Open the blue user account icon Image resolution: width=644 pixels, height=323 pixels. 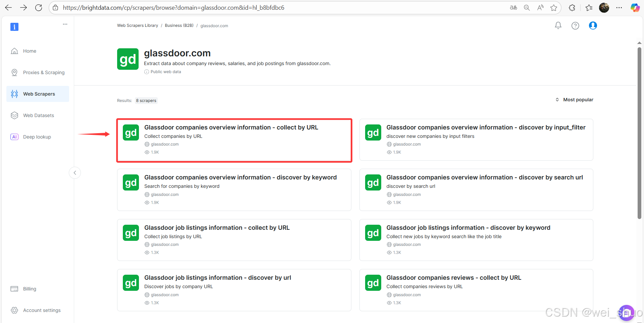593,25
